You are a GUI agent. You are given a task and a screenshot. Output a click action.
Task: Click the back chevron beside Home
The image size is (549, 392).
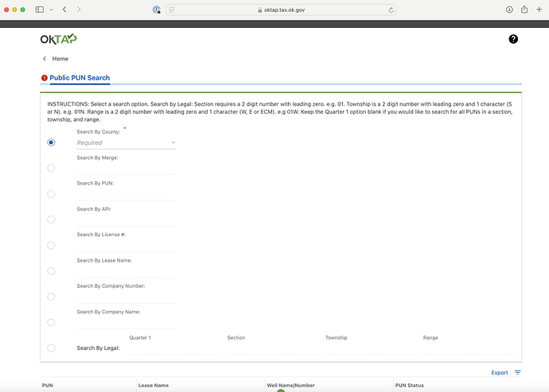pos(45,59)
